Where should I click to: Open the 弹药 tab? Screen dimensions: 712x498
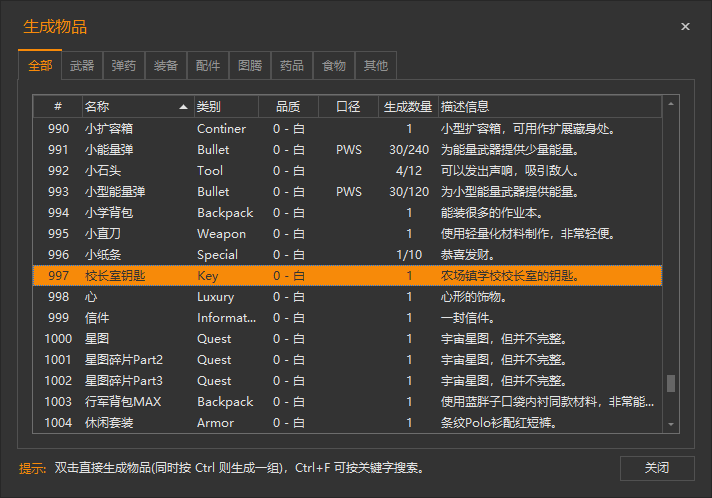(124, 66)
